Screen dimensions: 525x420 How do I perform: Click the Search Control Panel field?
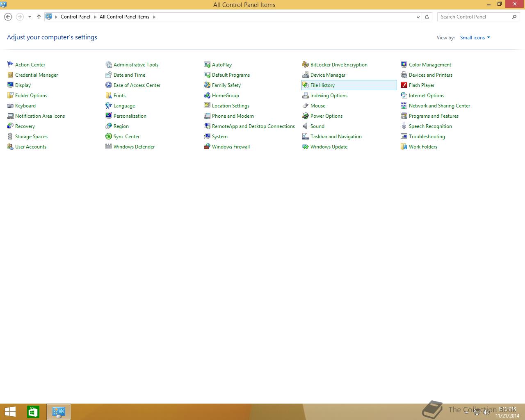pos(479,17)
